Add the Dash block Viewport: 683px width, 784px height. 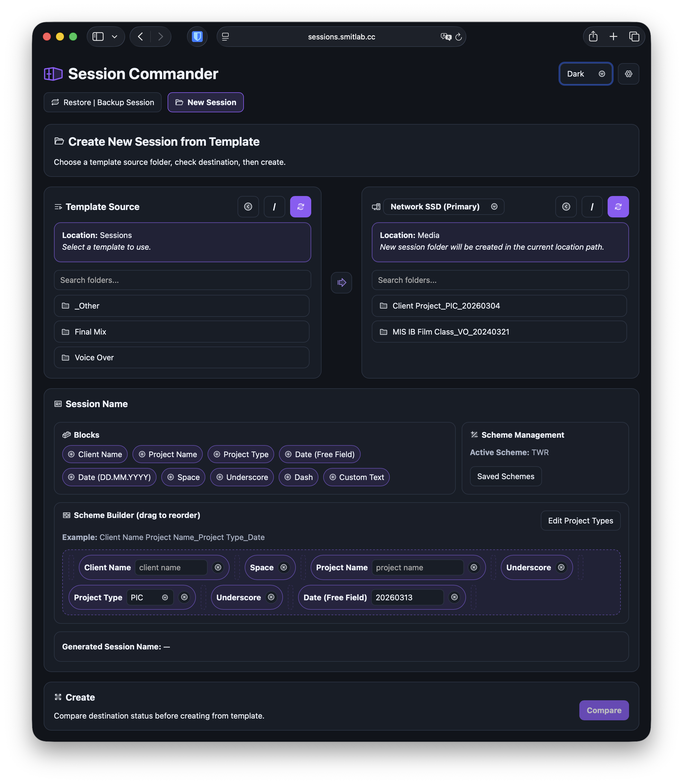point(298,477)
